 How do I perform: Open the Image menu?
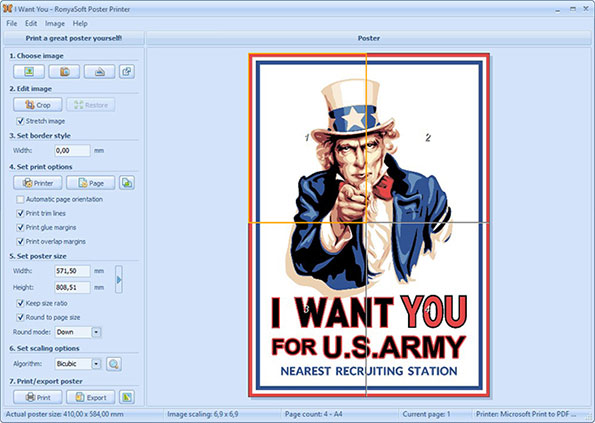(55, 24)
